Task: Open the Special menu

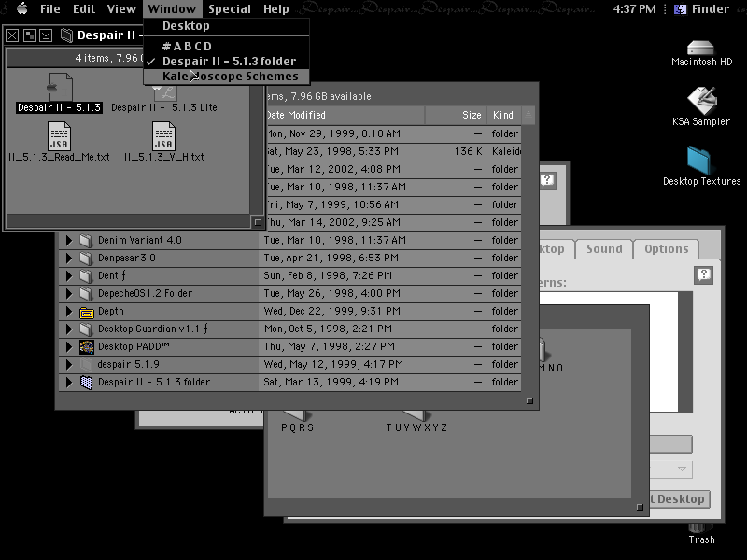Action: (x=230, y=8)
